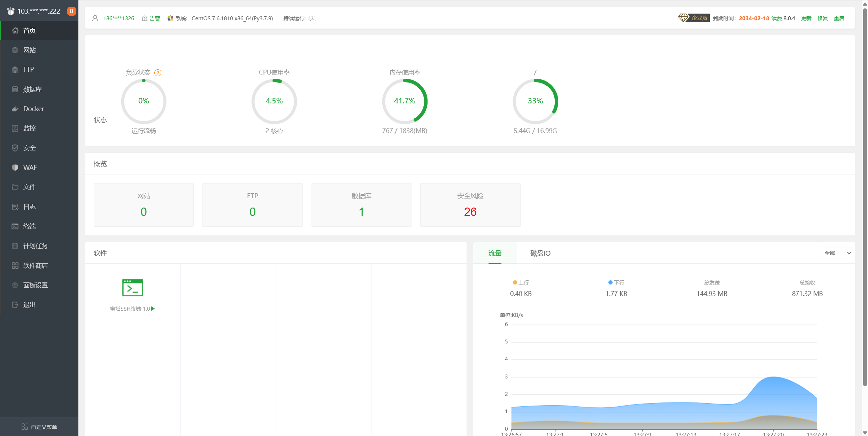Click the 退出 logout icon in sidebar
This screenshot has height=436, width=868.
click(15, 305)
